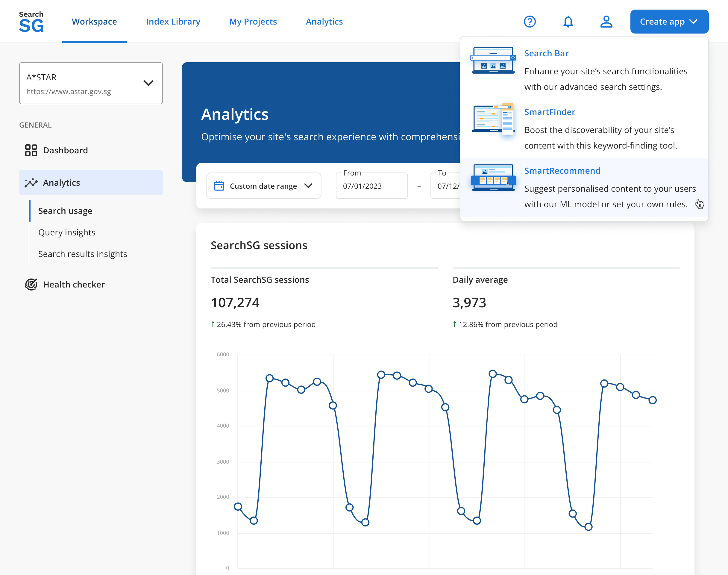Viewport: 728px width, 575px height.
Task: Click the calendar icon beside Custom date range
Action: 219,185
